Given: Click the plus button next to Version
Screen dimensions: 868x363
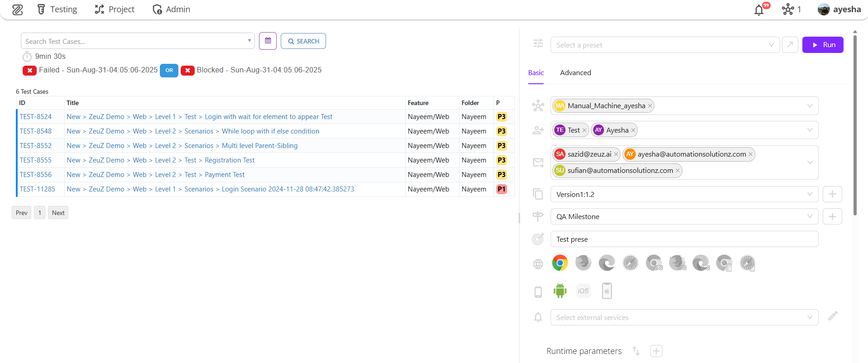Looking at the screenshot, I should point(832,194).
